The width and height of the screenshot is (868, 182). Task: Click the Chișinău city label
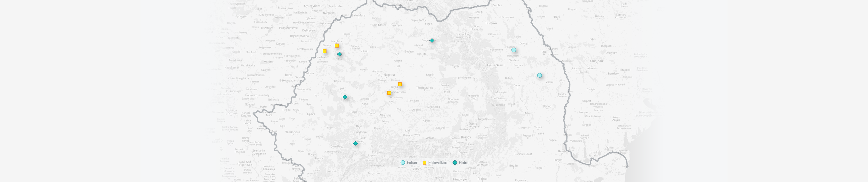point(596,61)
